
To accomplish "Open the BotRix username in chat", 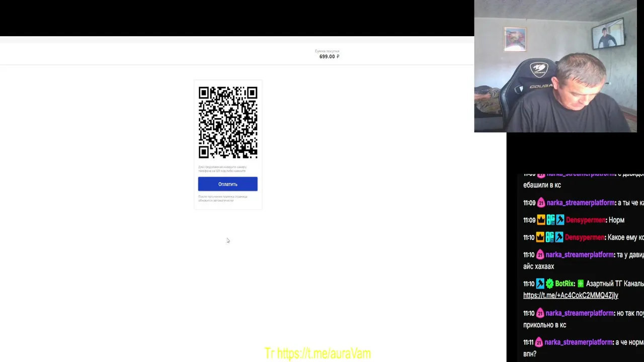I will coord(565,284).
